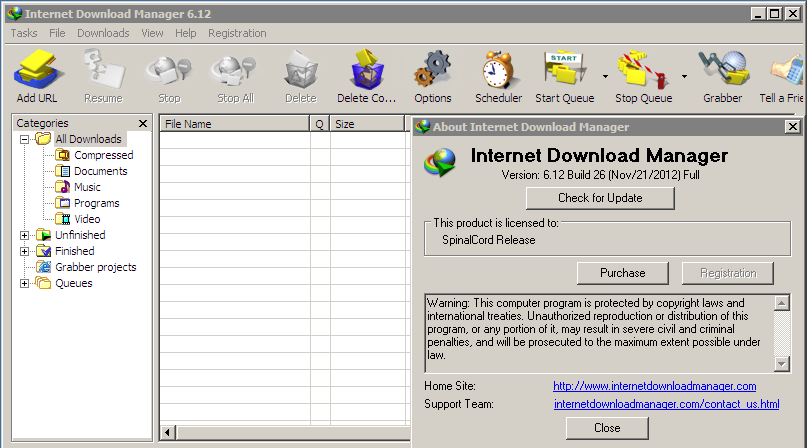
Task: Sort by Q column header
Action: (x=320, y=124)
